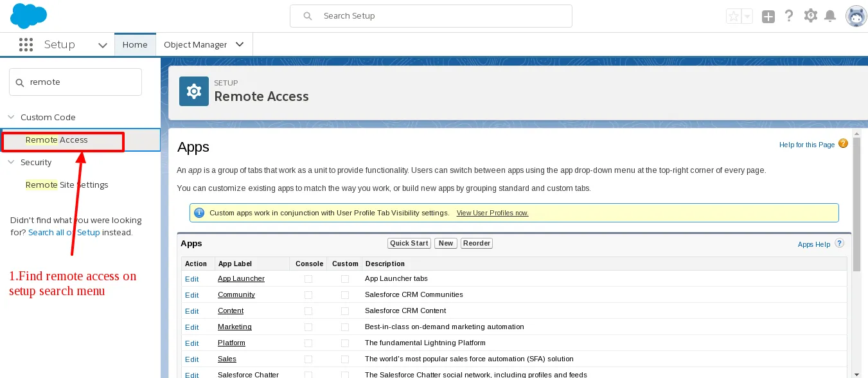The image size is (868, 378).
Task: Click the search icon in Quick Find box
Action: tap(20, 82)
